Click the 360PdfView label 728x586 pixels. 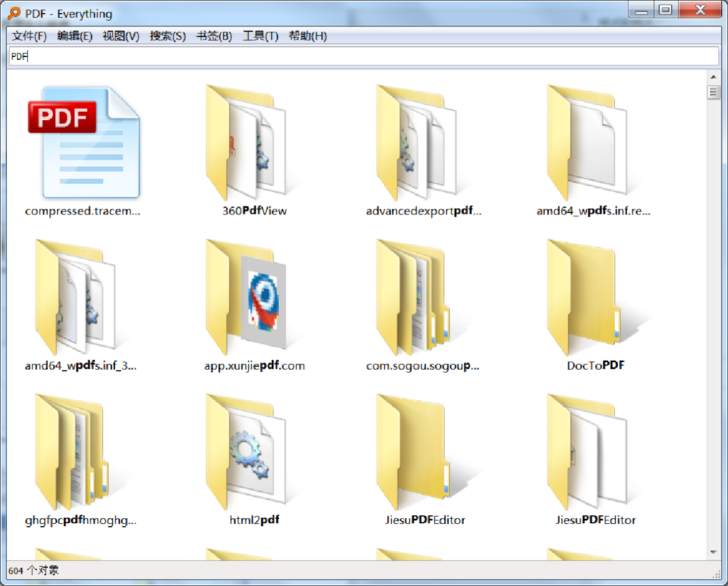pyautogui.click(x=255, y=211)
